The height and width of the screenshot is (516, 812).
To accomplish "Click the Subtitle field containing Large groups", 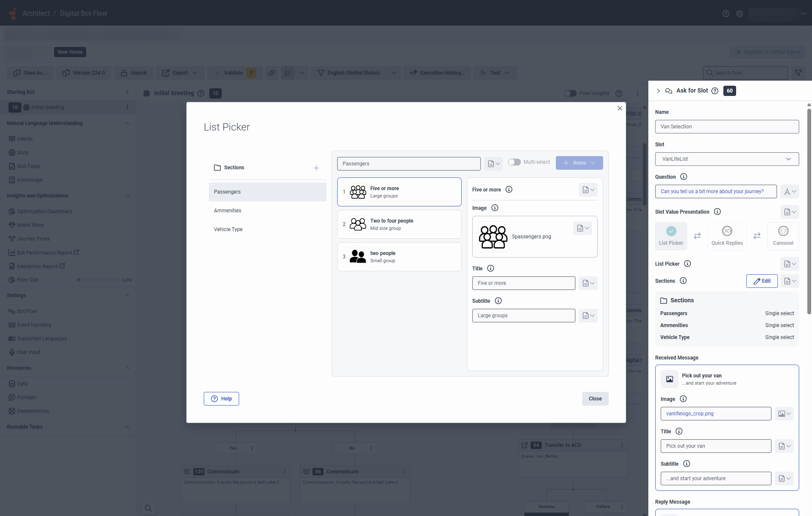I will (523, 315).
